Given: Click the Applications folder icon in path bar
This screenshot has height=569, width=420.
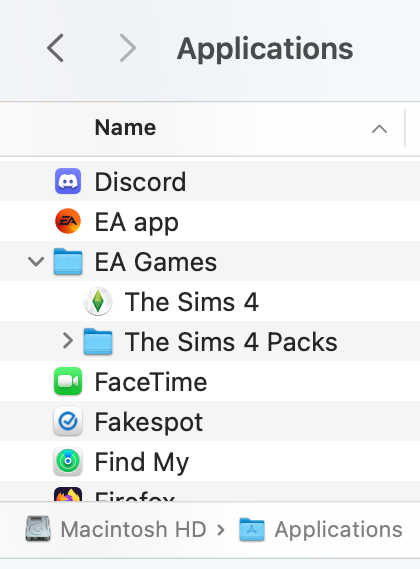Looking at the screenshot, I should [x=252, y=529].
